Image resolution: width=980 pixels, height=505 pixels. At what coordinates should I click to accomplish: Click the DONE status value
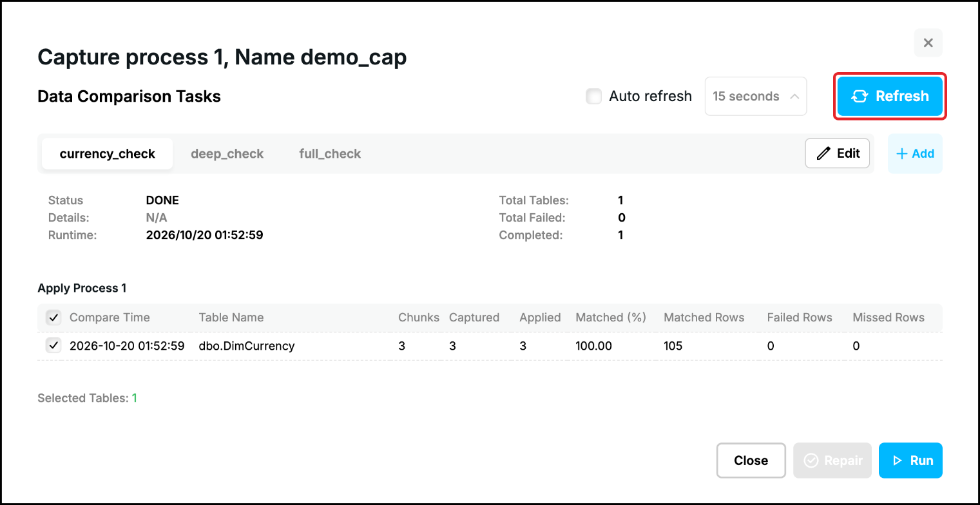[162, 200]
